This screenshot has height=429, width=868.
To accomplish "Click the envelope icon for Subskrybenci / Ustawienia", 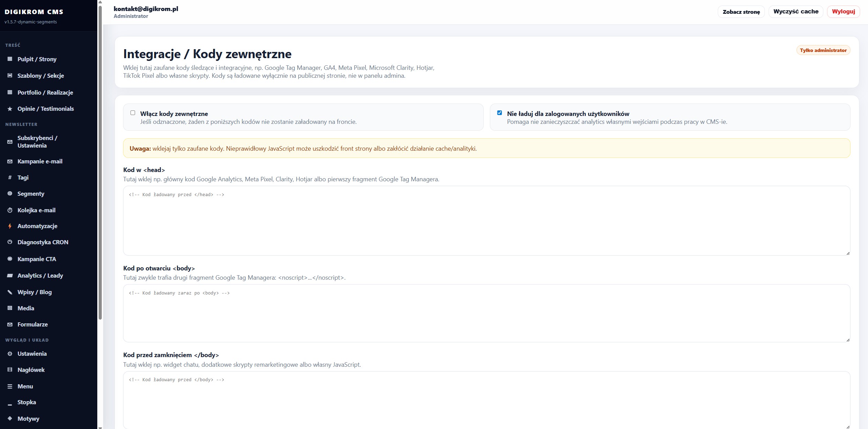I will (x=10, y=142).
